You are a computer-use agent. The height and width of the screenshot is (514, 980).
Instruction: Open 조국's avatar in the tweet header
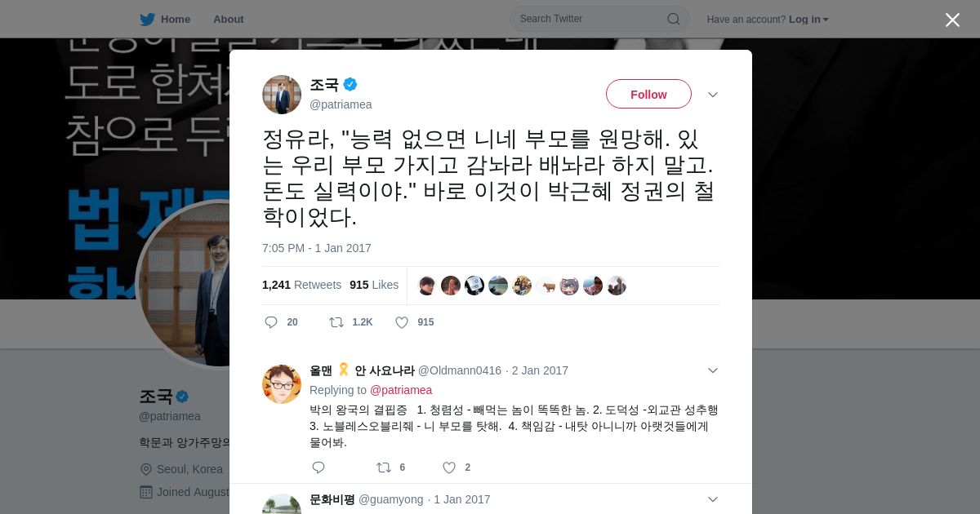pyautogui.click(x=282, y=95)
